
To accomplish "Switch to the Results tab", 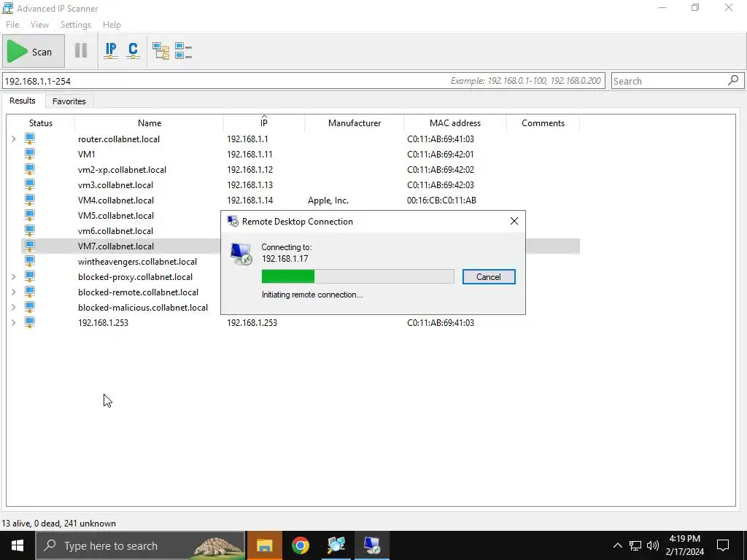I will pos(23,101).
